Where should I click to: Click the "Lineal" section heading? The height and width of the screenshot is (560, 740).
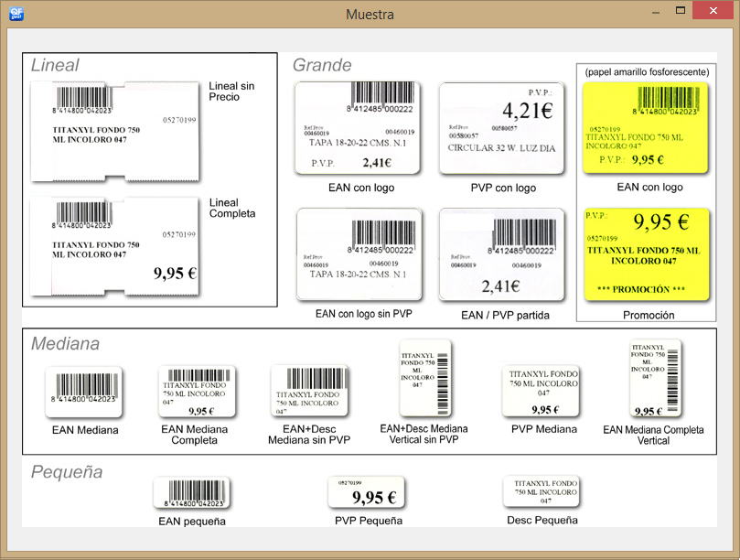click(x=55, y=65)
